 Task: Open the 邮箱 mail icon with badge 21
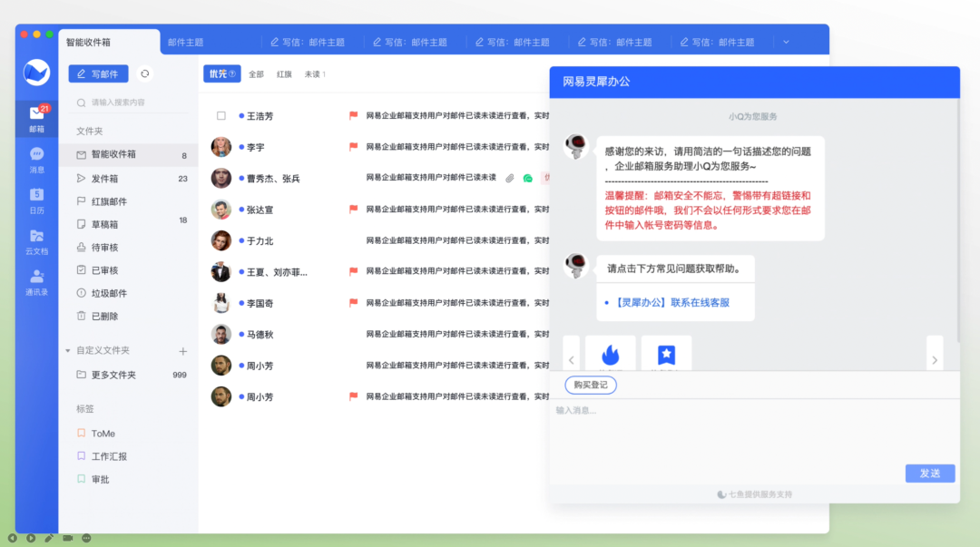[36, 116]
